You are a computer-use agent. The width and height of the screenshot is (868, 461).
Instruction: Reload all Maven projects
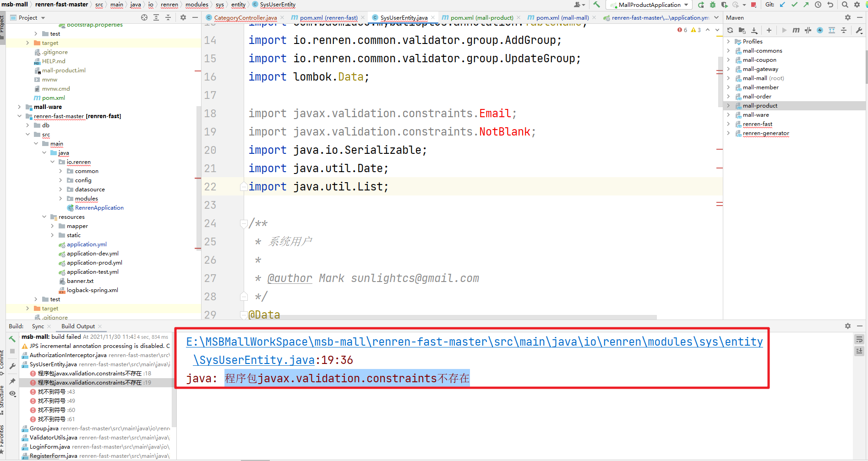(x=730, y=30)
